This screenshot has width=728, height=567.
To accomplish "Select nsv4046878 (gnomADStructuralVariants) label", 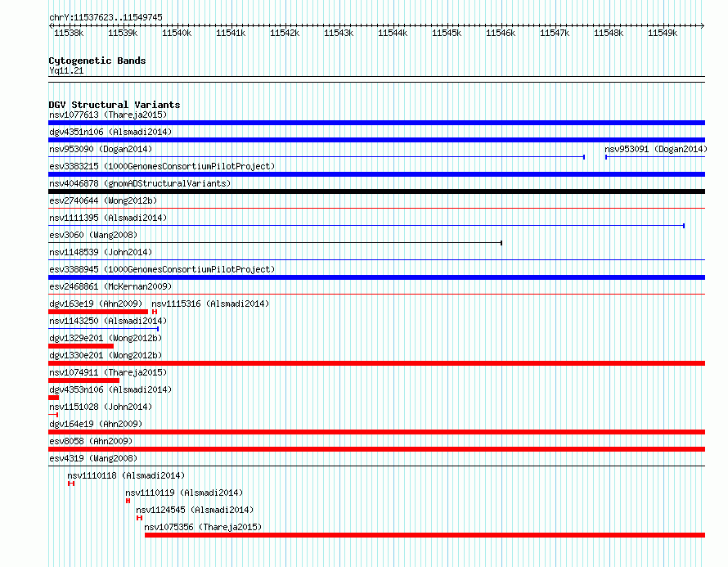I will pos(140,183).
